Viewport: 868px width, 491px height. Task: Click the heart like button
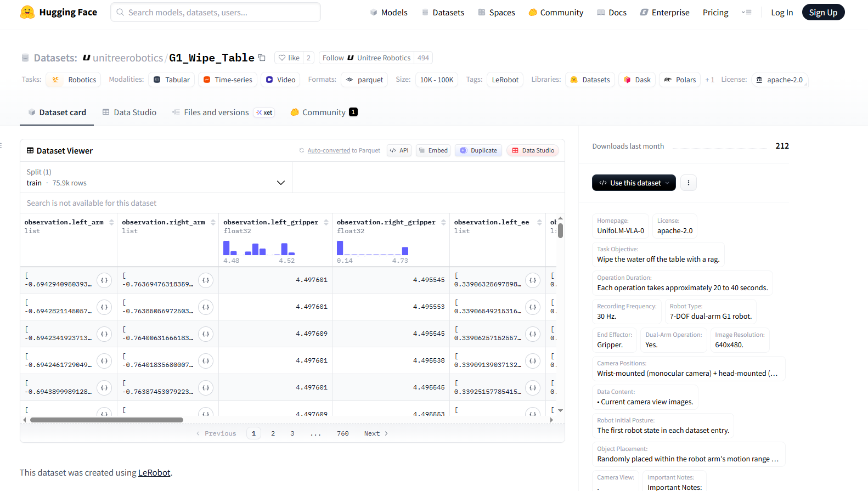(x=289, y=58)
